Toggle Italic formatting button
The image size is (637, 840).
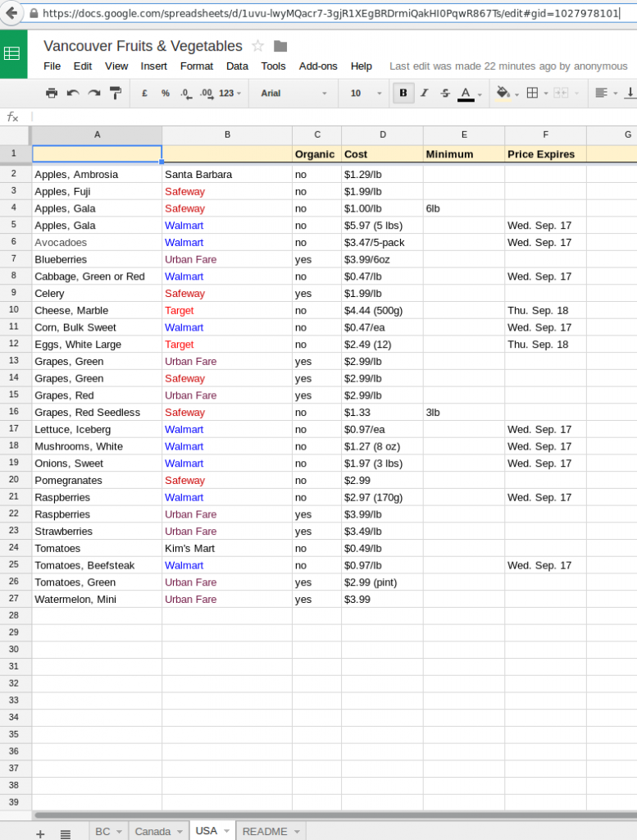425,94
